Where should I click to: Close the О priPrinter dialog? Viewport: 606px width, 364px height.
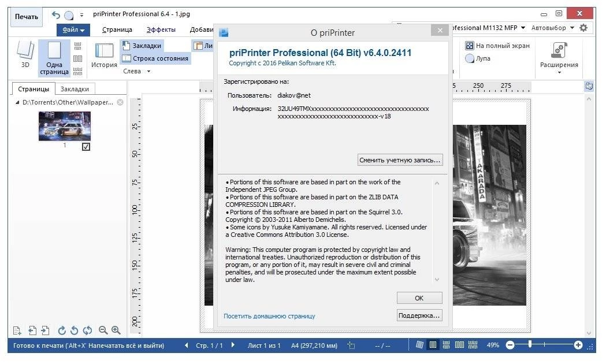(440, 30)
